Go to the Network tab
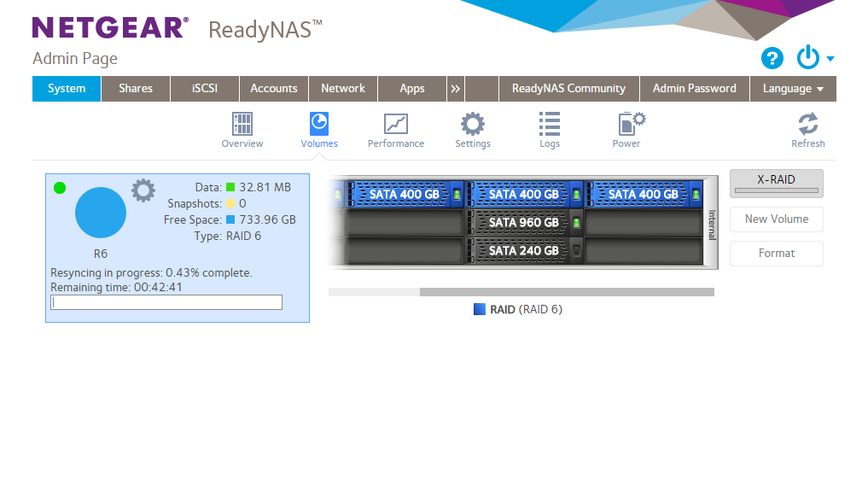This screenshot has width=868, height=485. tap(343, 89)
